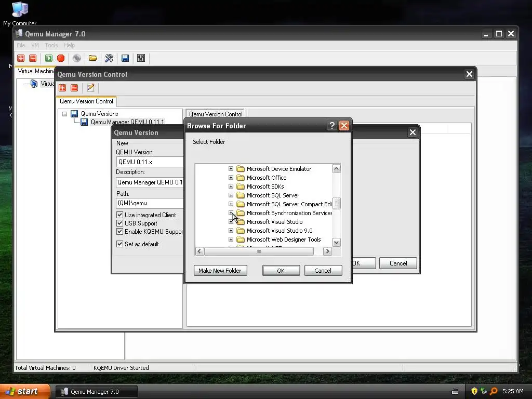Select the Qemu Version Control right-pane tab
This screenshot has height=399, width=532.
(216, 114)
